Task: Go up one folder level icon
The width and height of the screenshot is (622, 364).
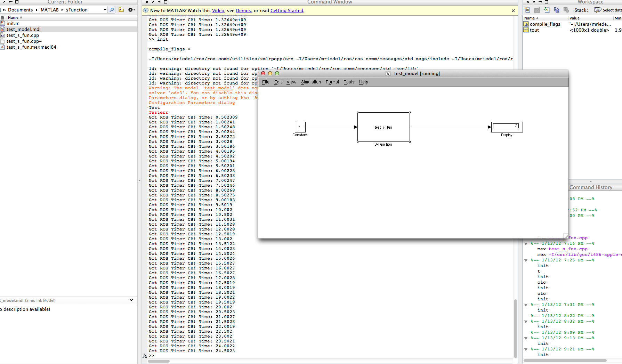Action: pyautogui.click(x=121, y=10)
